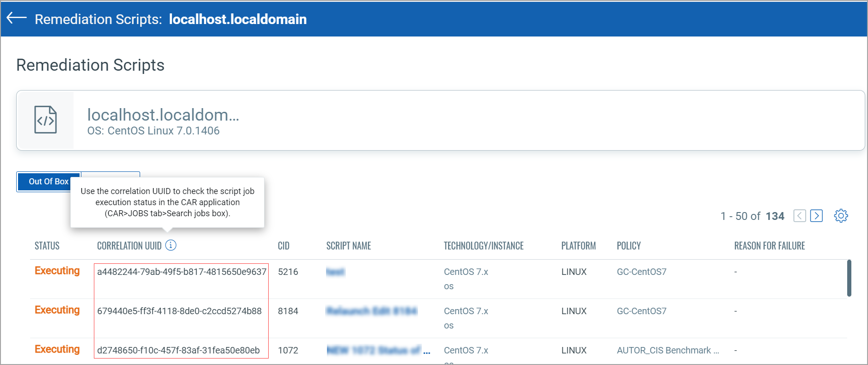Select correlation UUID starting with 679440e5

point(179,311)
